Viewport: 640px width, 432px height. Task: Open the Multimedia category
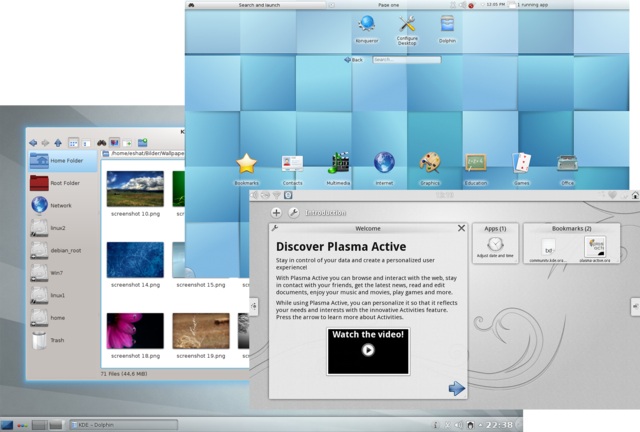tap(338, 169)
